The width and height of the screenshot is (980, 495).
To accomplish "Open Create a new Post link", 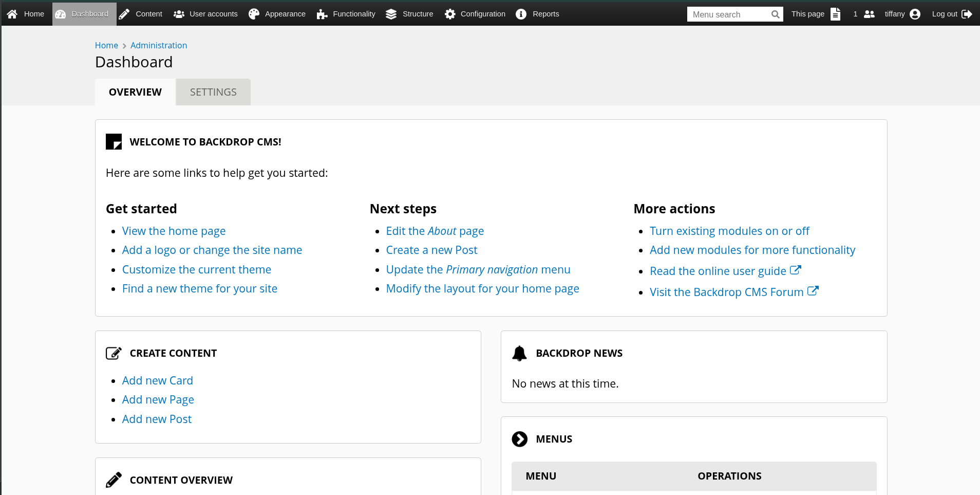I will pyautogui.click(x=431, y=250).
